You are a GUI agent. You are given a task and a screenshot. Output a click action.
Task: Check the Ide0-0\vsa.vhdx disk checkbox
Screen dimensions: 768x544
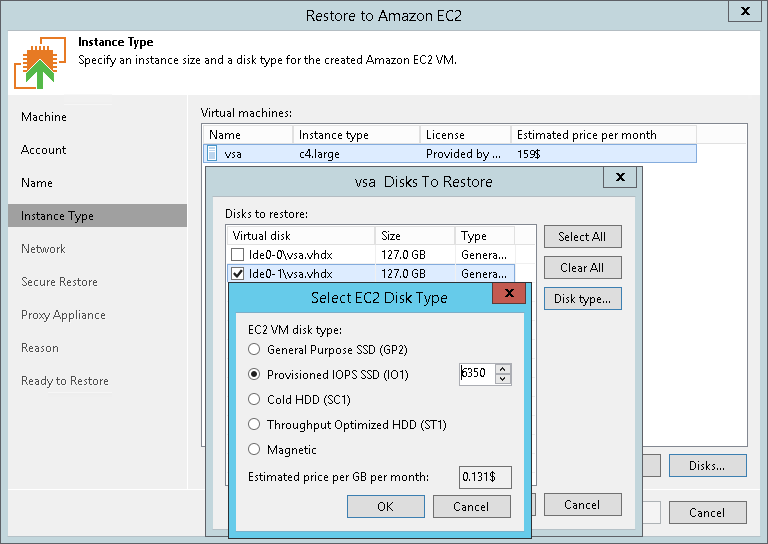coord(238,255)
